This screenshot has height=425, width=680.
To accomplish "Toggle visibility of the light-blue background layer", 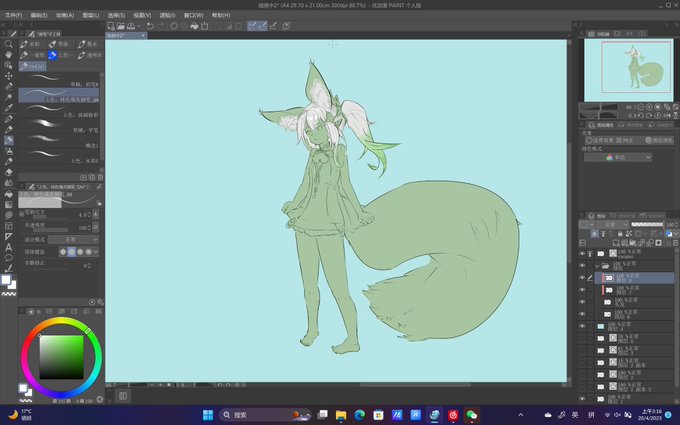I will coord(582,326).
